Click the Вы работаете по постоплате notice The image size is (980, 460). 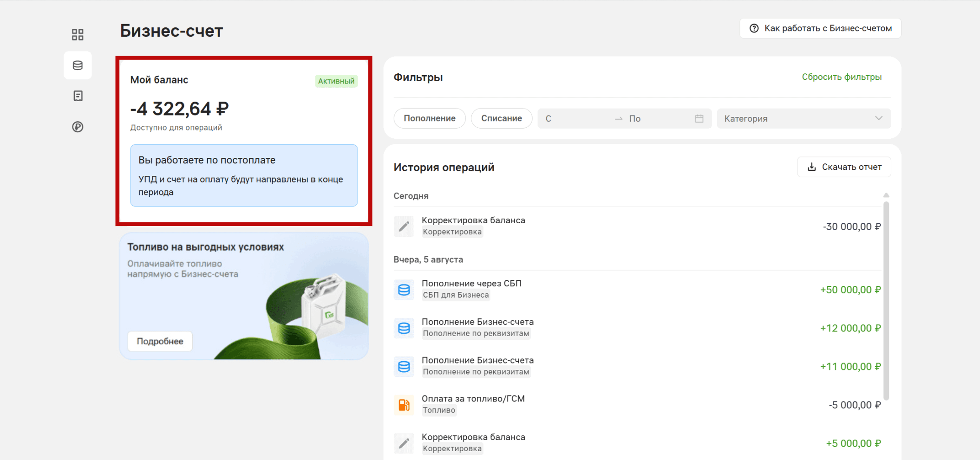coord(244,175)
